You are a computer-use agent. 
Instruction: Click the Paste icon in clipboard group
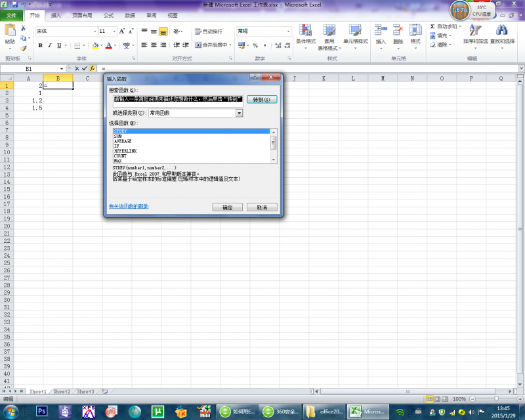10,31
